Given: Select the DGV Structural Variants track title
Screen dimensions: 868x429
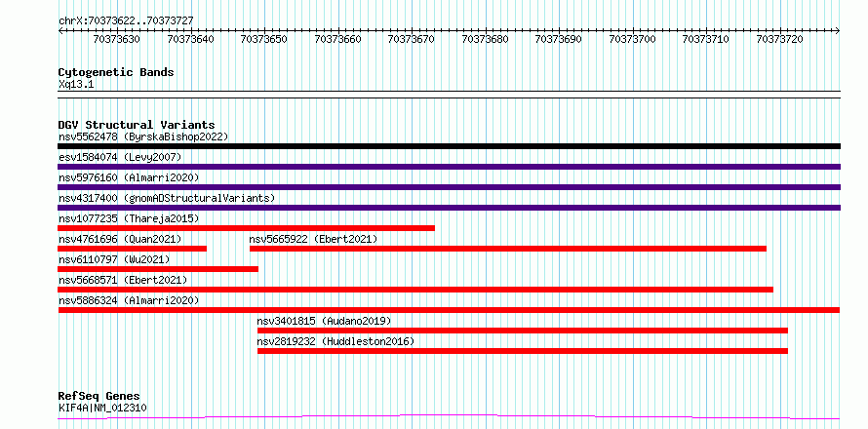Looking at the screenshot, I should pos(137,125).
